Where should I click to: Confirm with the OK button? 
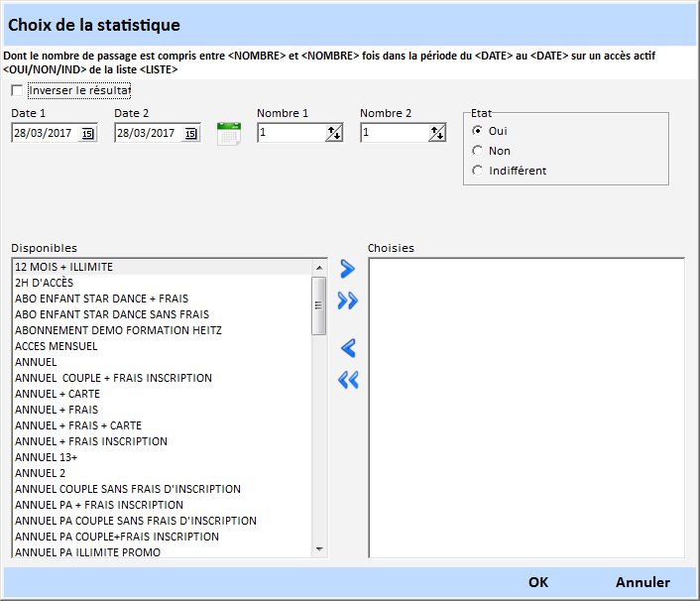(x=538, y=582)
